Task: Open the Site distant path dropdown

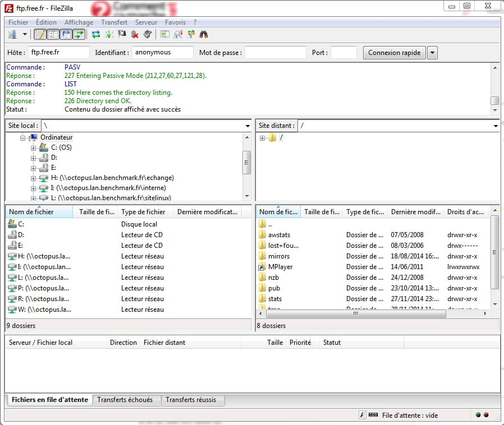Action: pyautogui.click(x=496, y=126)
